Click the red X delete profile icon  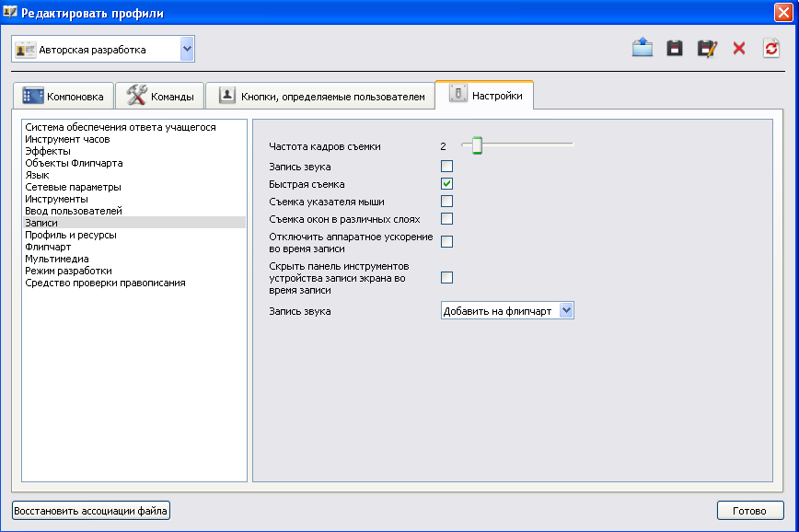click(x=739, y=49)
